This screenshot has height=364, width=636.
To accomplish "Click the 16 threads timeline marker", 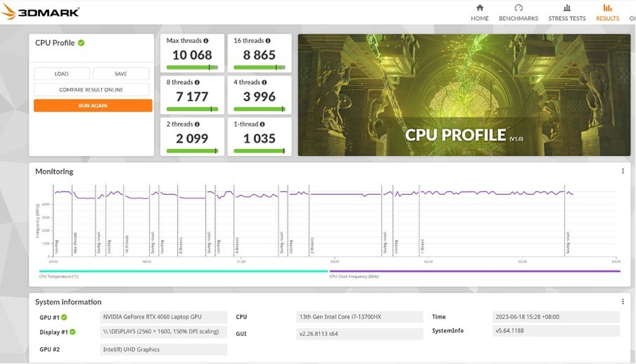I will click(x=127, y=244).
